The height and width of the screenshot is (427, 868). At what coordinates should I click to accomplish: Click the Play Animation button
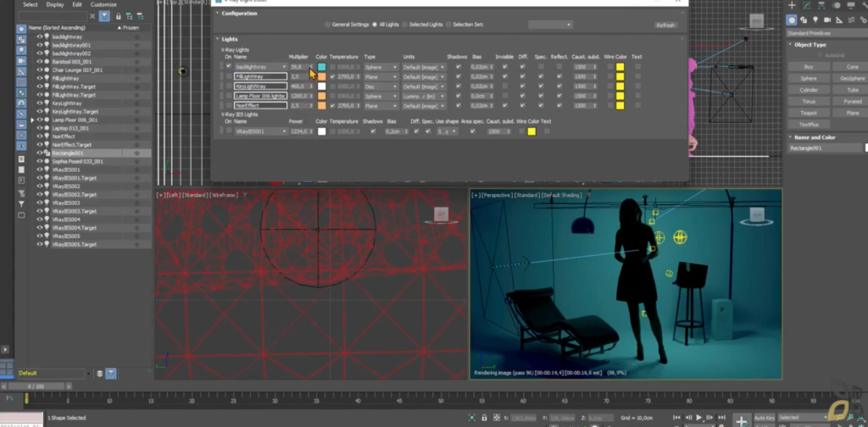click(699, 418)
